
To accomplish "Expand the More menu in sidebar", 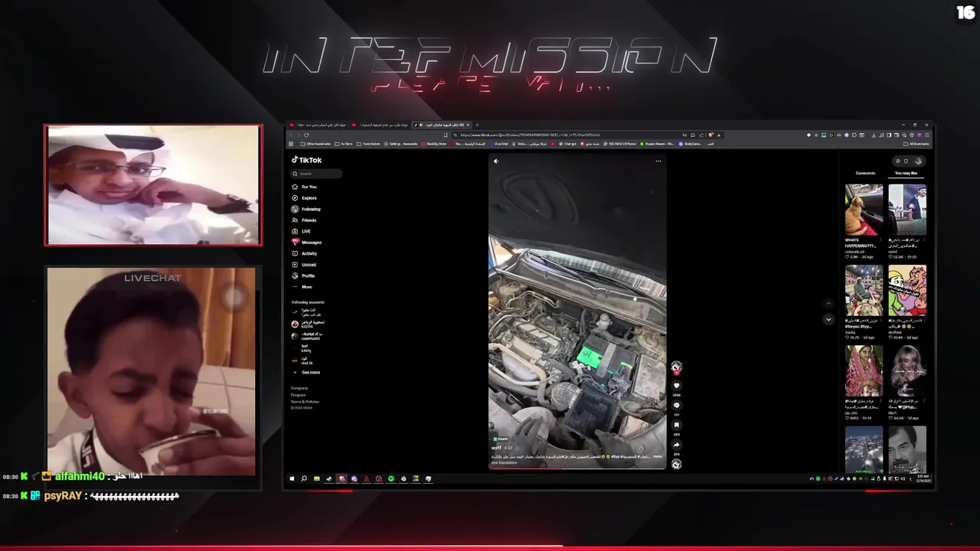I will click(x=302, y=287).
